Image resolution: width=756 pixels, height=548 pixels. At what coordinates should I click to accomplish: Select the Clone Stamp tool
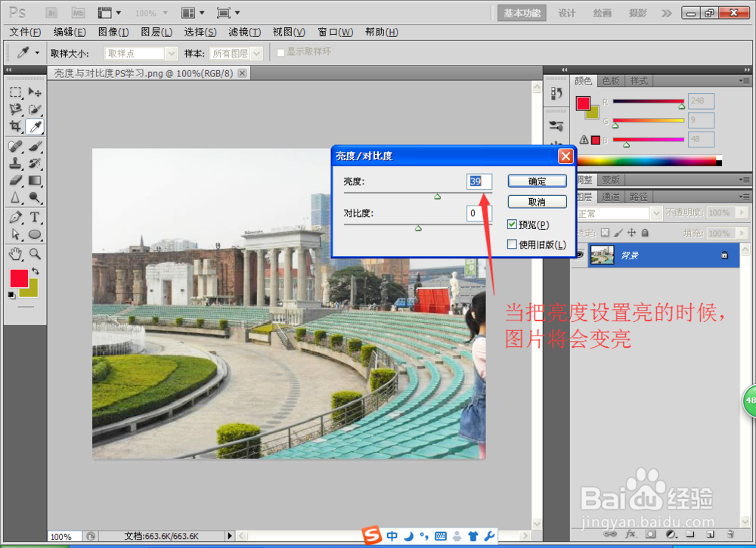[x=15, y=163]
